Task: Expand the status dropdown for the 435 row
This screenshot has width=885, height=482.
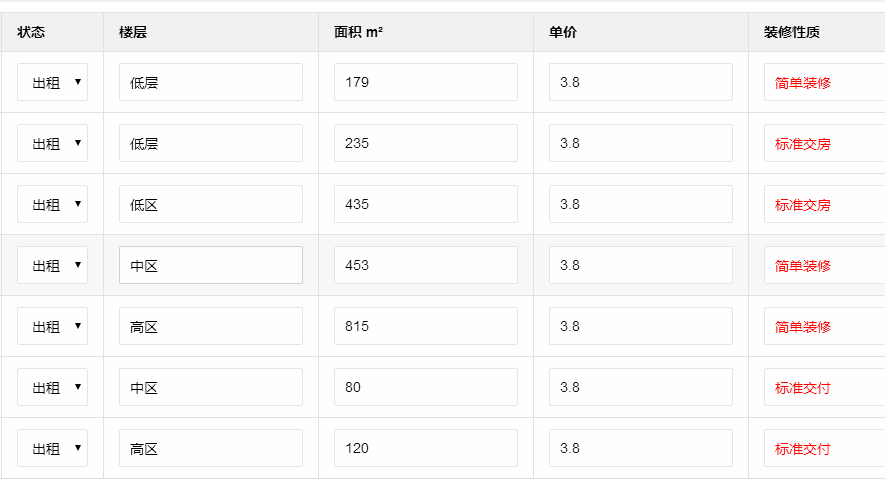Action: tap(52, 204)
